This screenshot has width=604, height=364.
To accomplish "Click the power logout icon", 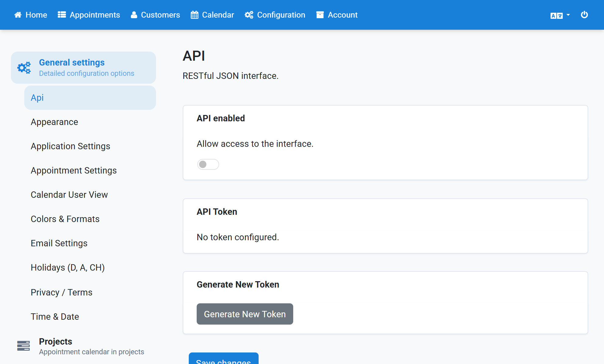I will click(584, 15).
